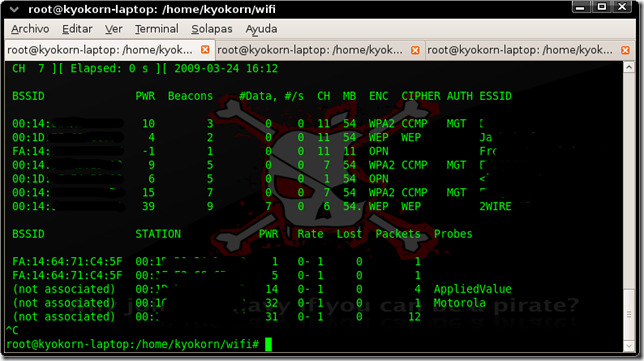
Task: Open the Archivo menu
Action: pyautogui.click(x=30, y=29)
